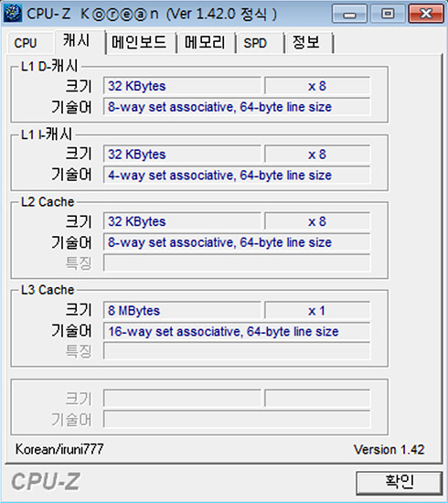Click the L1 I-캐시 group label
Image resolution: width=448 pixels, height=503 pixels.
(x=47, y=134)
